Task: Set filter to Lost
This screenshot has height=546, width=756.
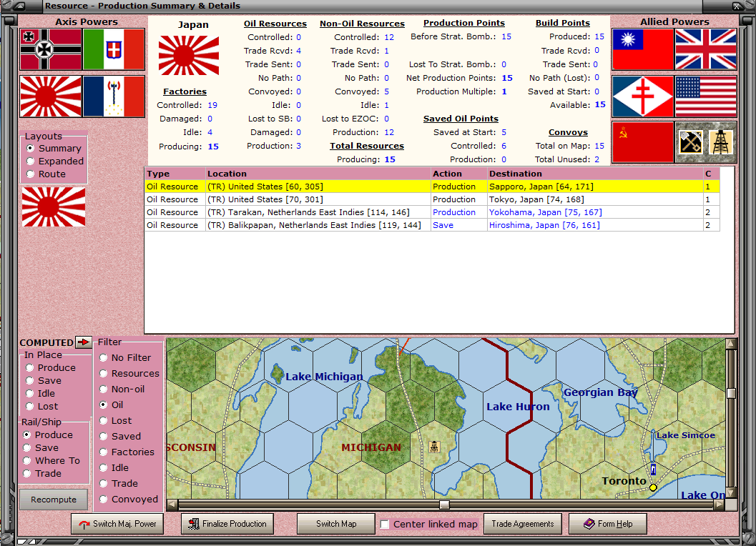Action: tap(115, 421)
